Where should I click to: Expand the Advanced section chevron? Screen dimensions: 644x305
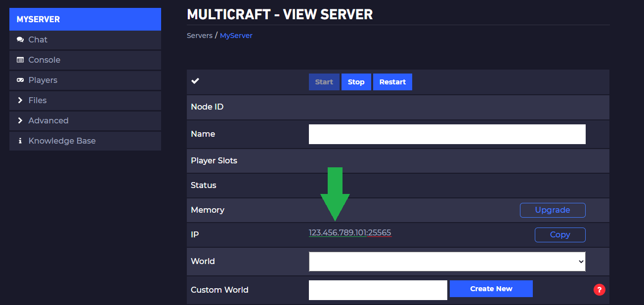pos(20,120)
